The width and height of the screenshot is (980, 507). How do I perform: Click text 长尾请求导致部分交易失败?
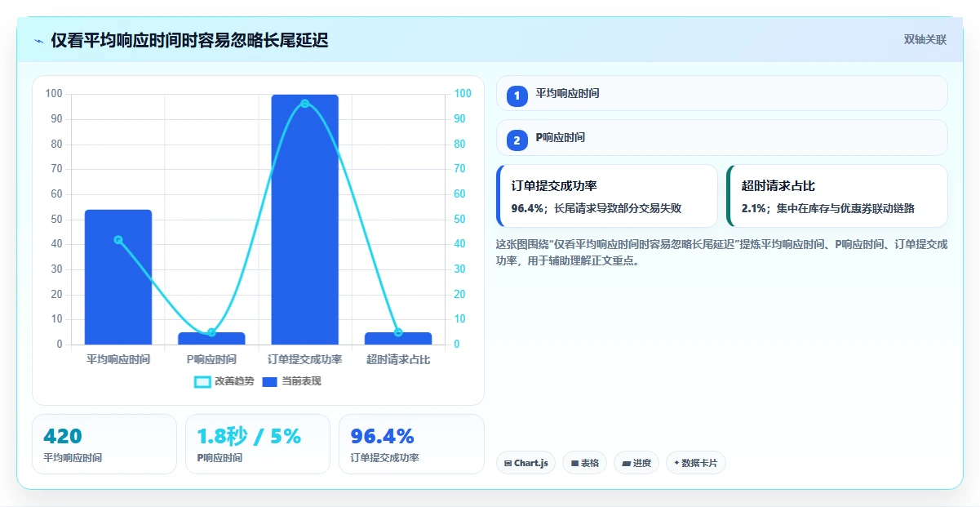point(618,208)
